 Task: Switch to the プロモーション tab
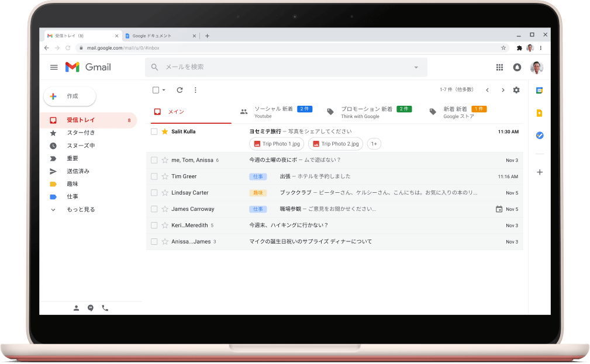(367, 112)
